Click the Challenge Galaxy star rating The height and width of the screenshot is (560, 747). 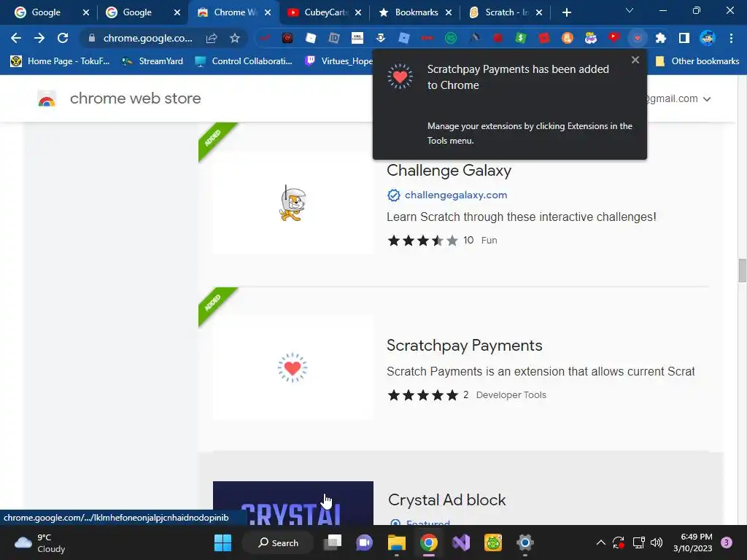422,241
